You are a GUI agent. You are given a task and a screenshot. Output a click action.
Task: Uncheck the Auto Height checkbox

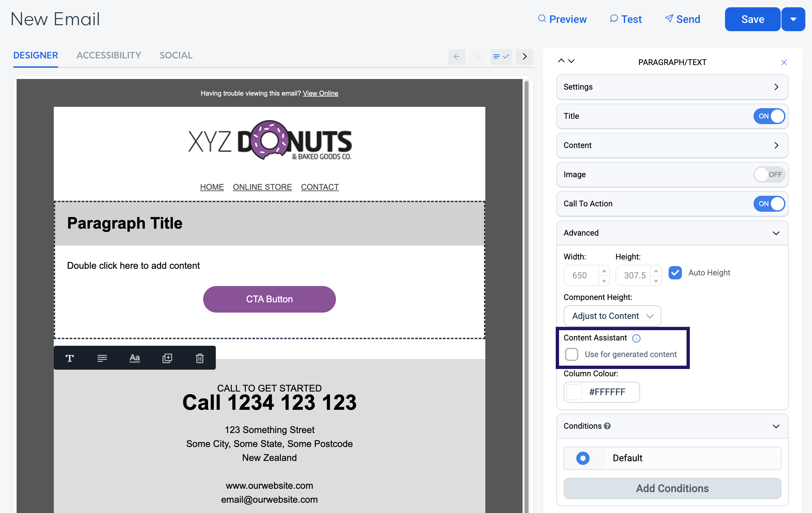[675, 273]
